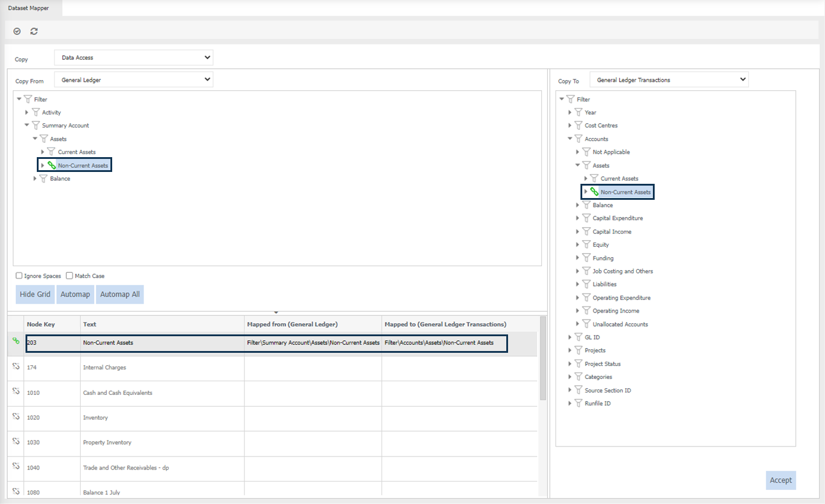Click filter icon next to Cost Centres
Image resolution: width=825 pixels, height=504 pixels.
point(578,126)
